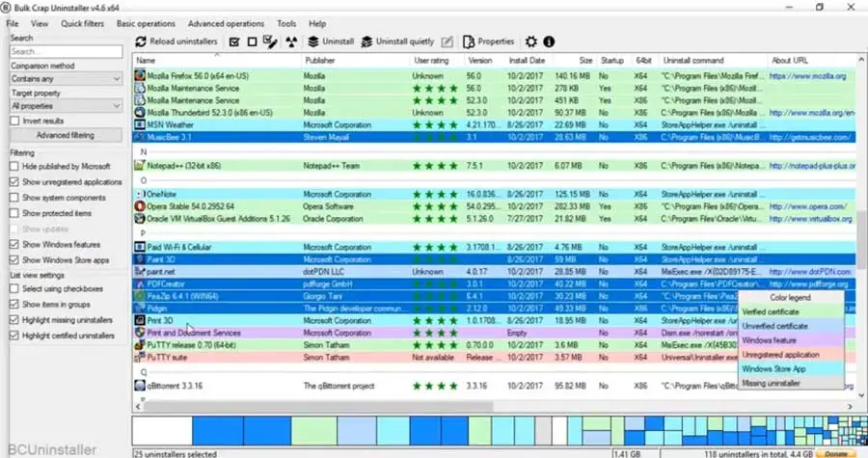Screen dimensions: 868x458
Task: Toggle Show unregistered applications checkbox
Action: point(14,181)
